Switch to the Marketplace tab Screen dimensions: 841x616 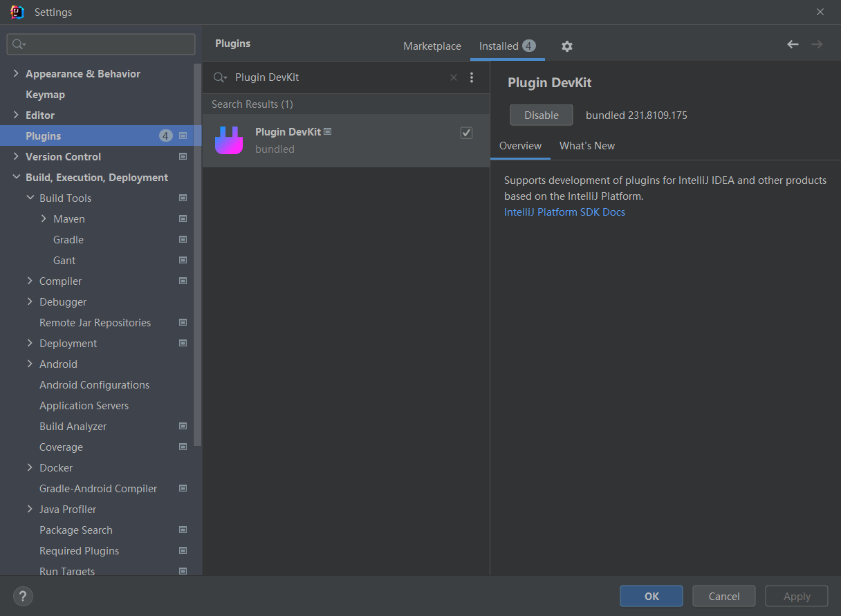(432, 46)
